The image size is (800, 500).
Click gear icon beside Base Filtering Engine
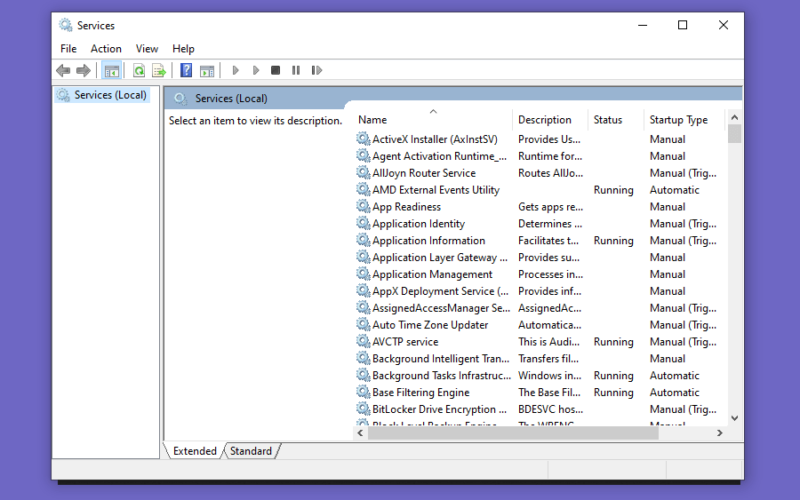click(x=363, y=392)
